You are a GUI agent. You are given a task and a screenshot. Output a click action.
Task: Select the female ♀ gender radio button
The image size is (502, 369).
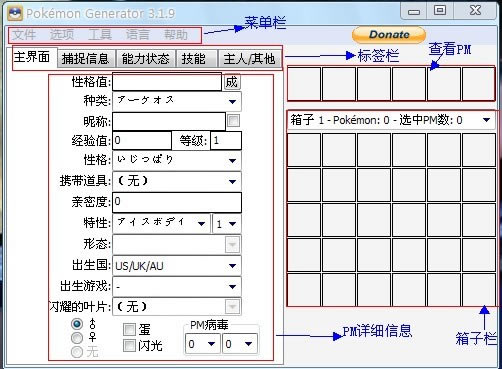pyautogui.click(x=77, y=338)
